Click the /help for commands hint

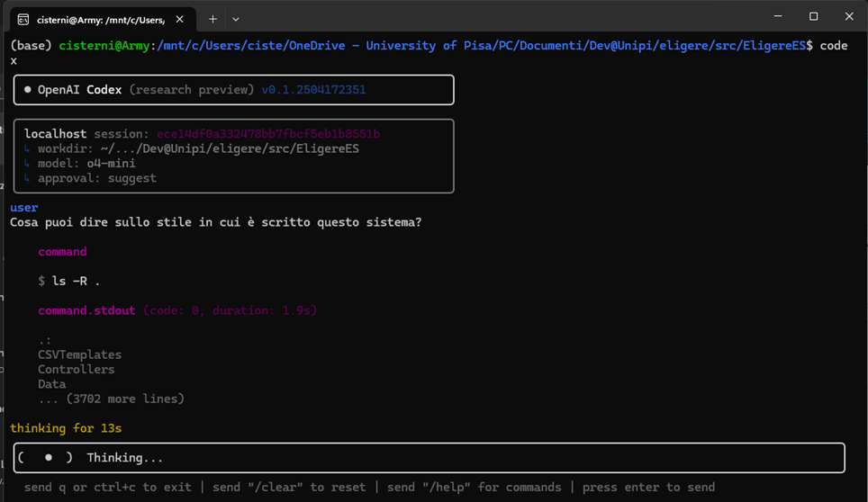(x=474, y=487)
